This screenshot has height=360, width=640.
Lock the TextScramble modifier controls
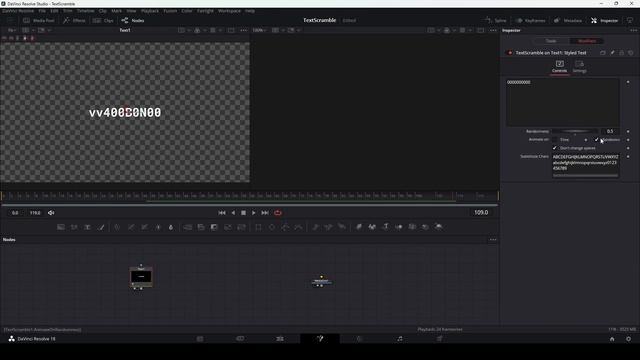622,53
